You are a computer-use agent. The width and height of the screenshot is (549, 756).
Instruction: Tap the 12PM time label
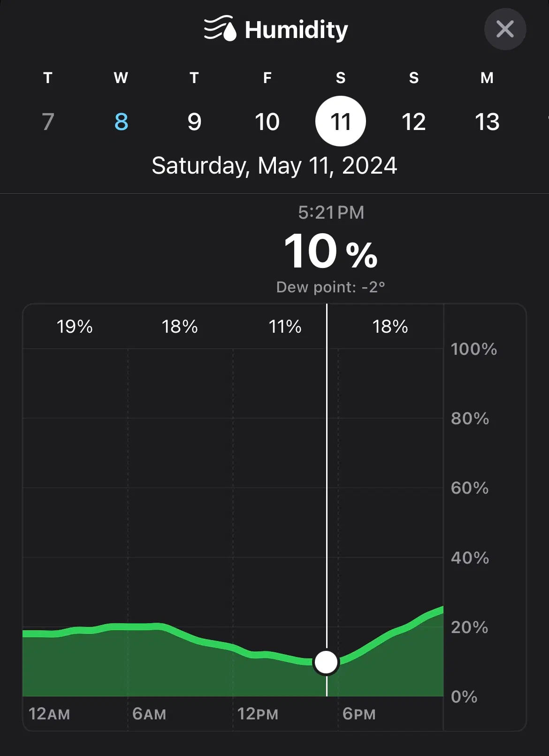coord(258,714)
